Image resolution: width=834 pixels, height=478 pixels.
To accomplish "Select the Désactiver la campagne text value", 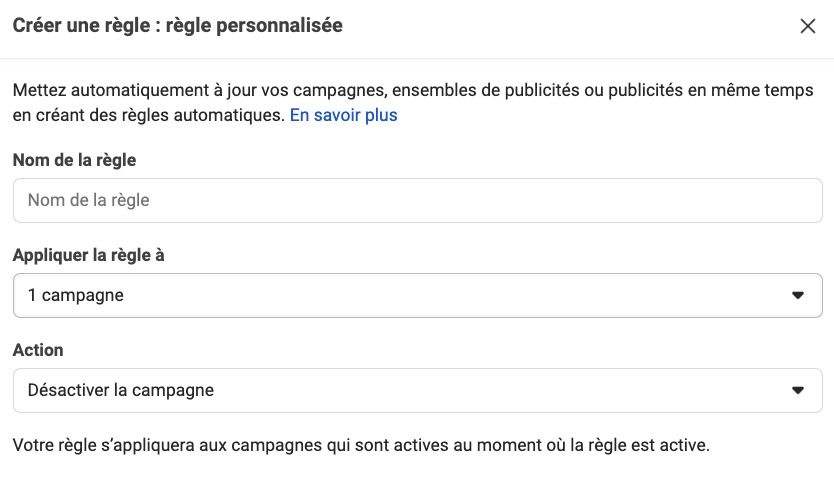I will pos(120,390).
